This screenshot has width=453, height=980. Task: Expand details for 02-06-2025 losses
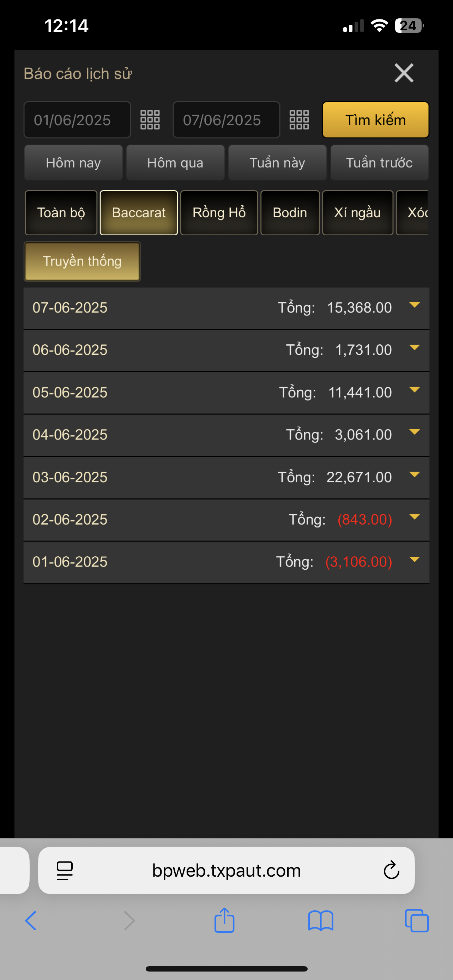(414, 516)
